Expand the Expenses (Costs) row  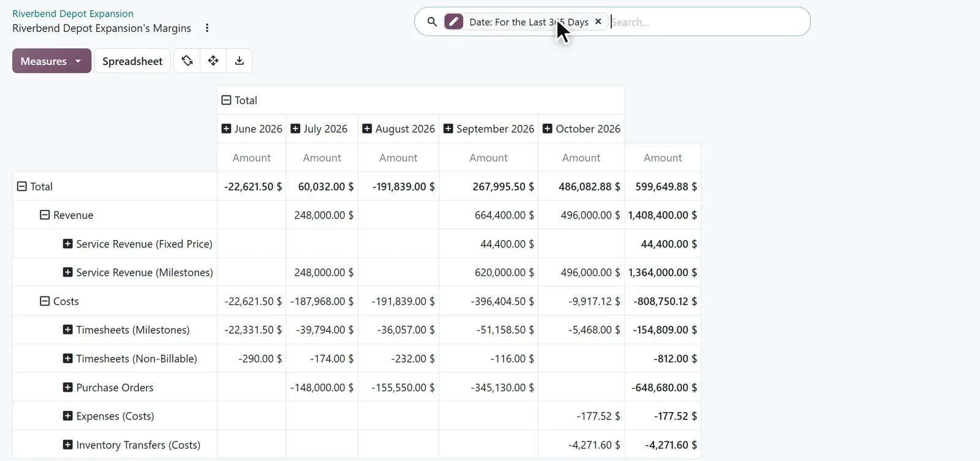pyautogui.click(x=67, y=416)
